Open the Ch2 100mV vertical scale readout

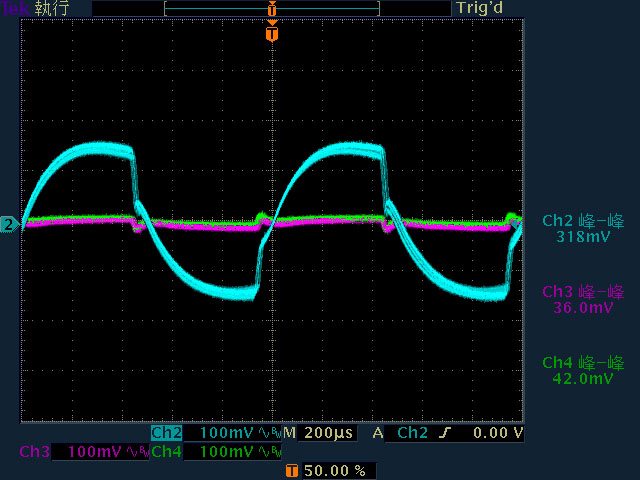click(x=227, y=433)
